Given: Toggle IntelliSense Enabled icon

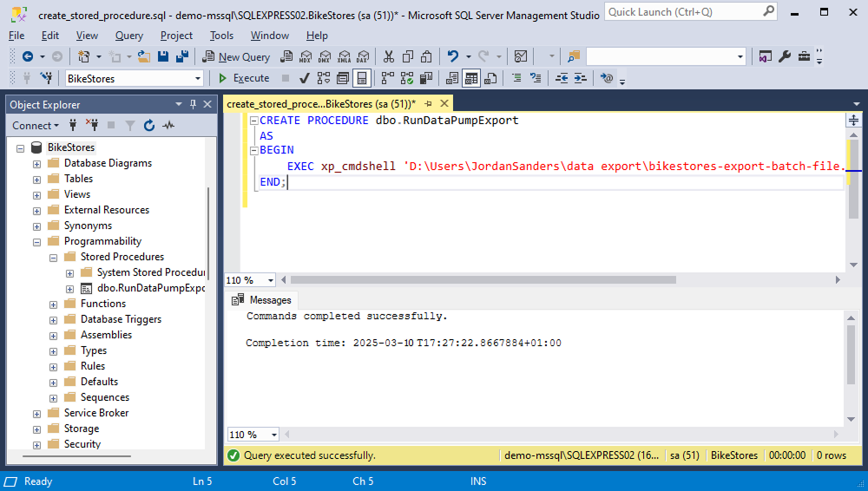Looking at the screenshot, I should coord(361,79).
